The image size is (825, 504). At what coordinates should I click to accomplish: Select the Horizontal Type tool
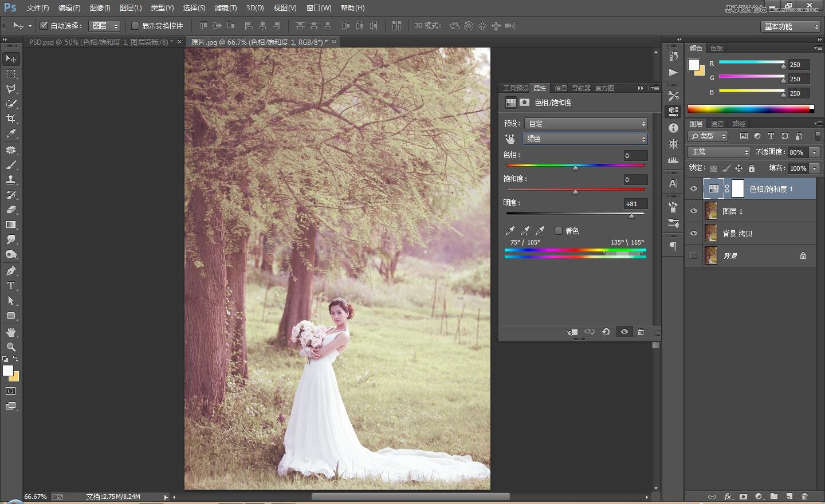pyautogui.click(x=11, y=286)
